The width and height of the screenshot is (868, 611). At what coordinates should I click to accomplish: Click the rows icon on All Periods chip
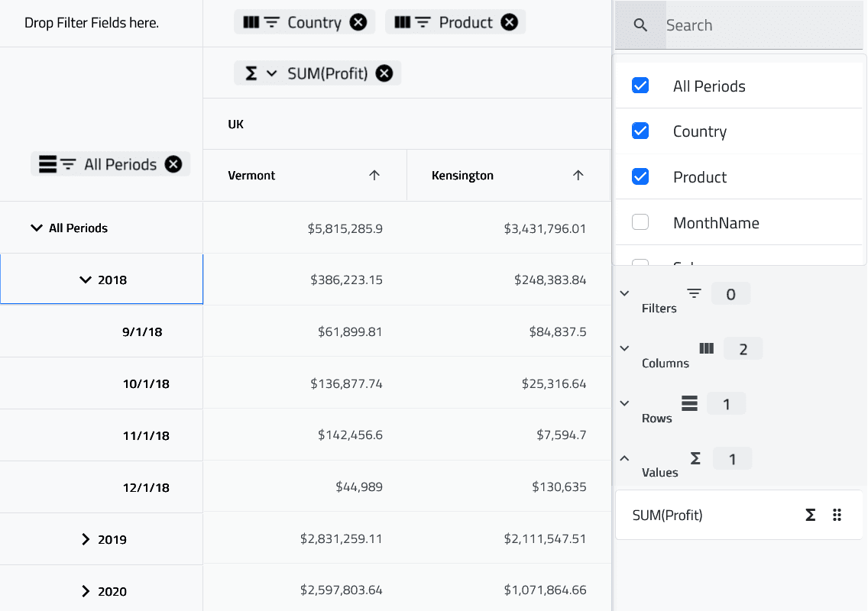[47, 164]
